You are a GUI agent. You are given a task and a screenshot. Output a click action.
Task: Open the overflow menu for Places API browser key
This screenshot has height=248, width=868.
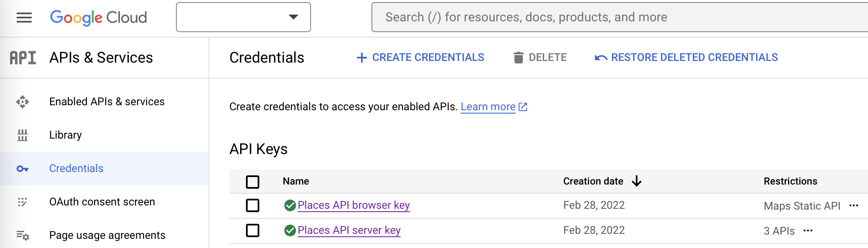[854, 205]
